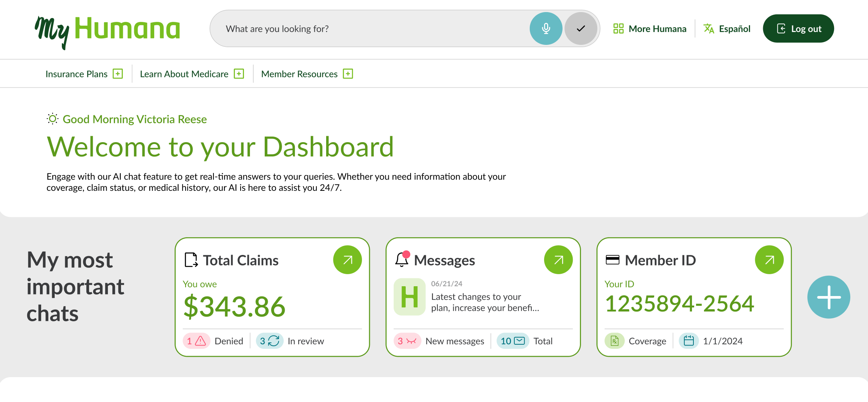Switch language via Español link
Viewport: 868px width, 402px height.
735,29
